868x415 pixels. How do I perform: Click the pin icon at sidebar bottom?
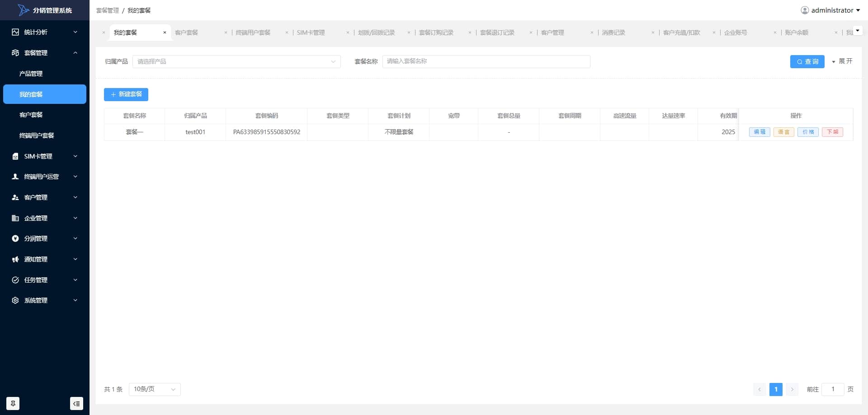point(13,403)
